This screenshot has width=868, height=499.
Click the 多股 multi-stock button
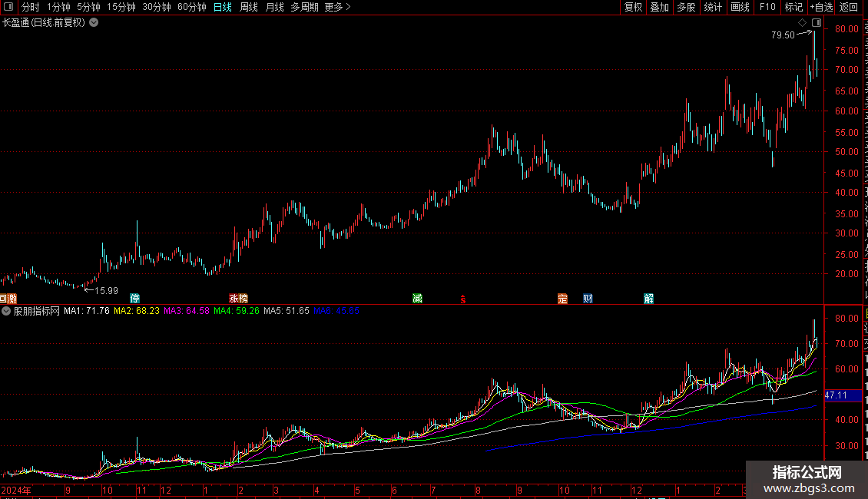[x=686, y=7]
